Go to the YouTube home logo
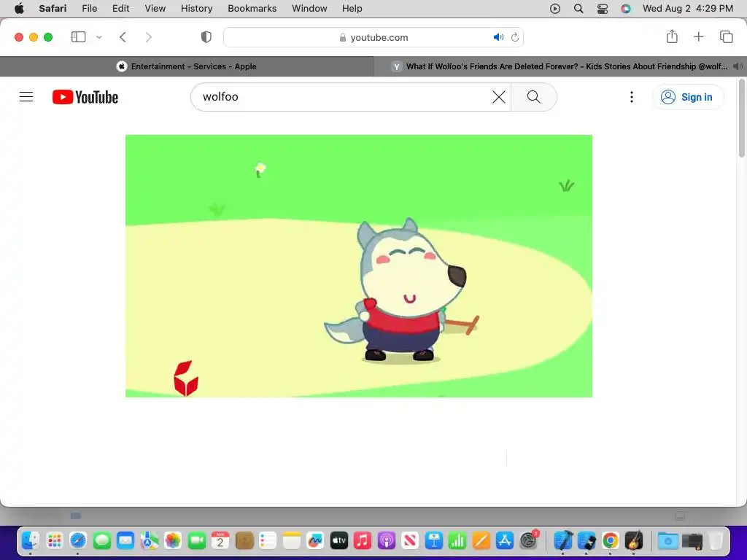The width and height of the screenshot is (747, 560). [85, 97]
